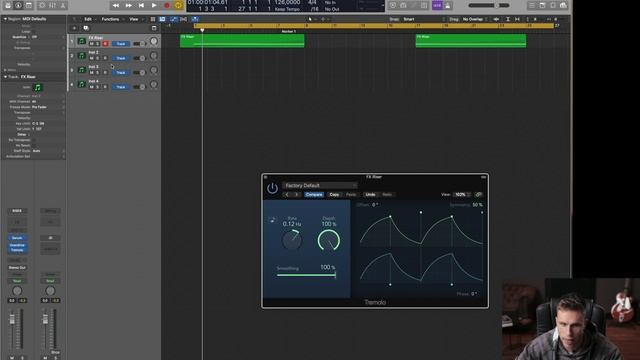Click the duplicate track button

86,28
